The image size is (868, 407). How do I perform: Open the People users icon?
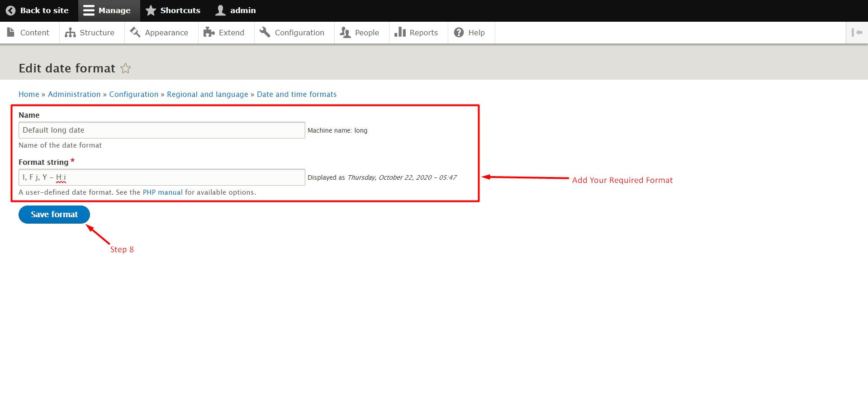[x=345, y=33]
